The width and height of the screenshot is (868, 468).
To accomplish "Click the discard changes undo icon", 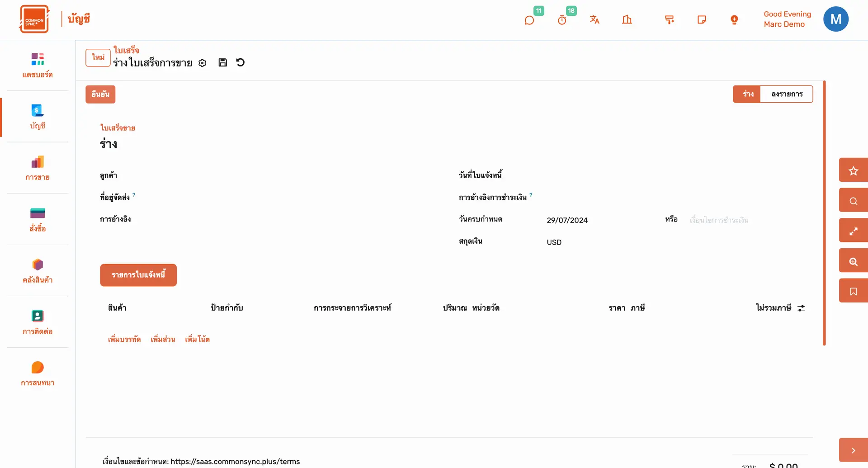I will [241, 62].
